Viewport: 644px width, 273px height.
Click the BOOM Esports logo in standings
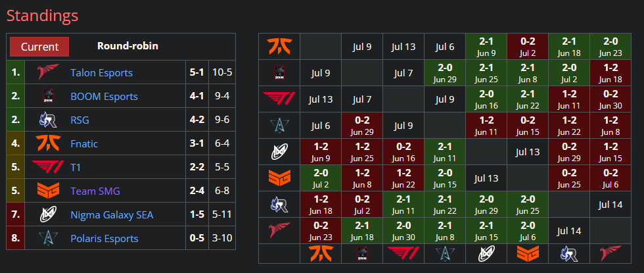pos(47,96)
